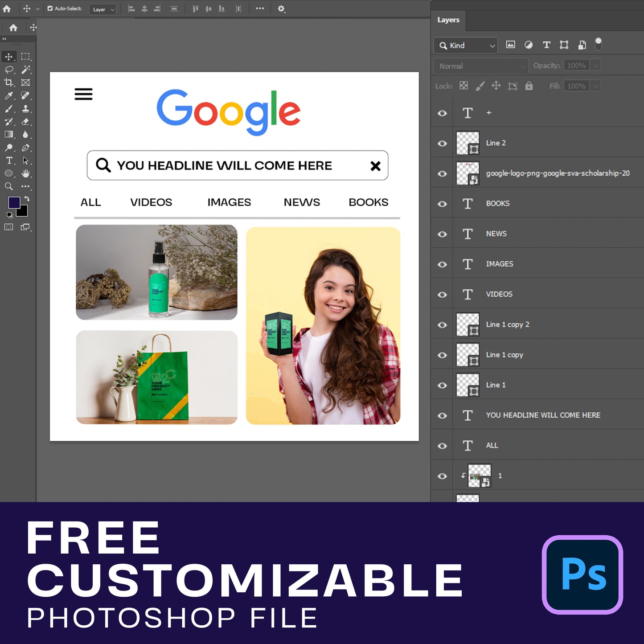Select the Horizontal Type tool

[9, 160]
